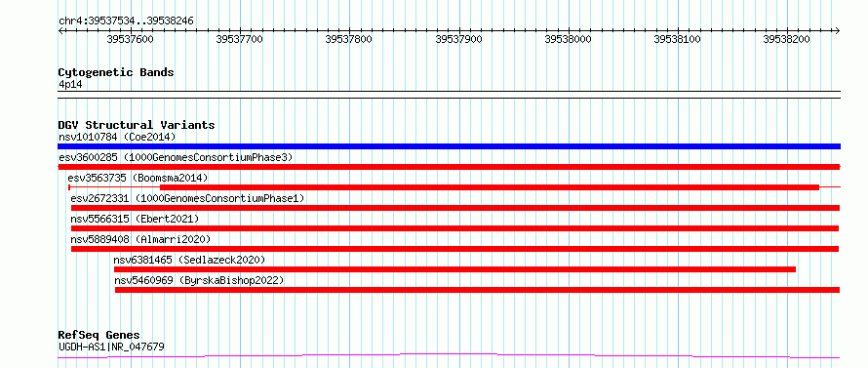The width and height of the screenshot is (868, 368).
Task: Click the red nsv5566315 variant bar
Action: 455,228
